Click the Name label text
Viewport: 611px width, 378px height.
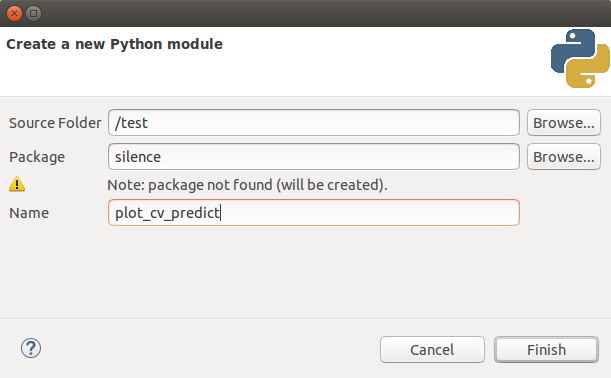29,213
